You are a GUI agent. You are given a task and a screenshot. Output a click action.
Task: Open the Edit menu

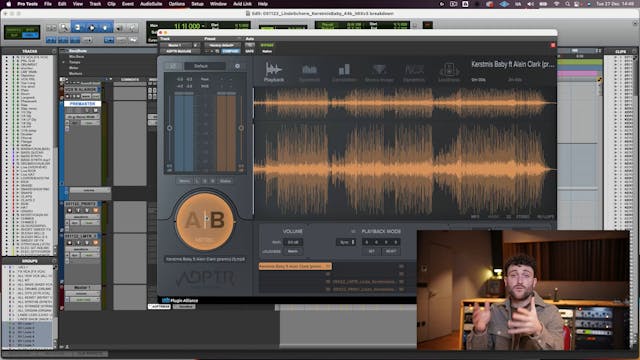coord(62,4)
